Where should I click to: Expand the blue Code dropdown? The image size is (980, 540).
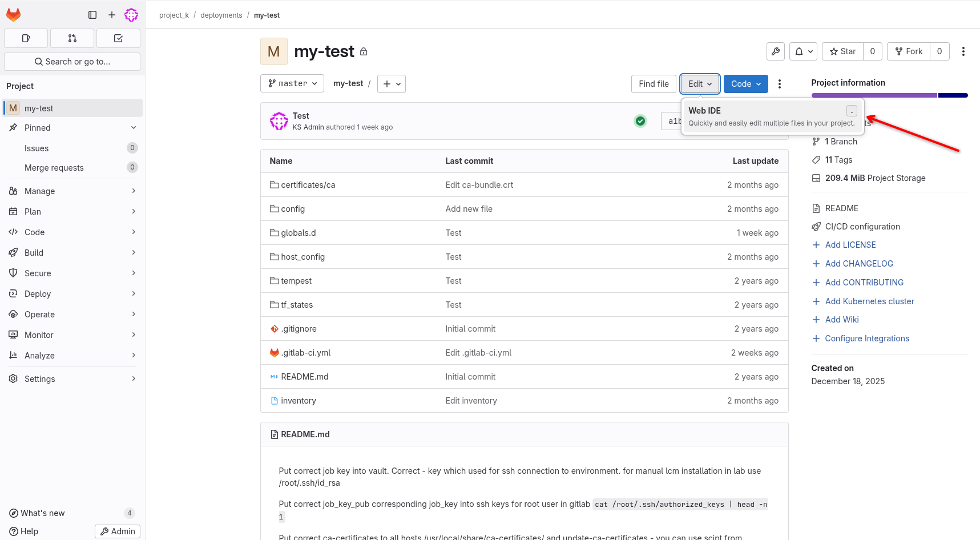[745, 84]
